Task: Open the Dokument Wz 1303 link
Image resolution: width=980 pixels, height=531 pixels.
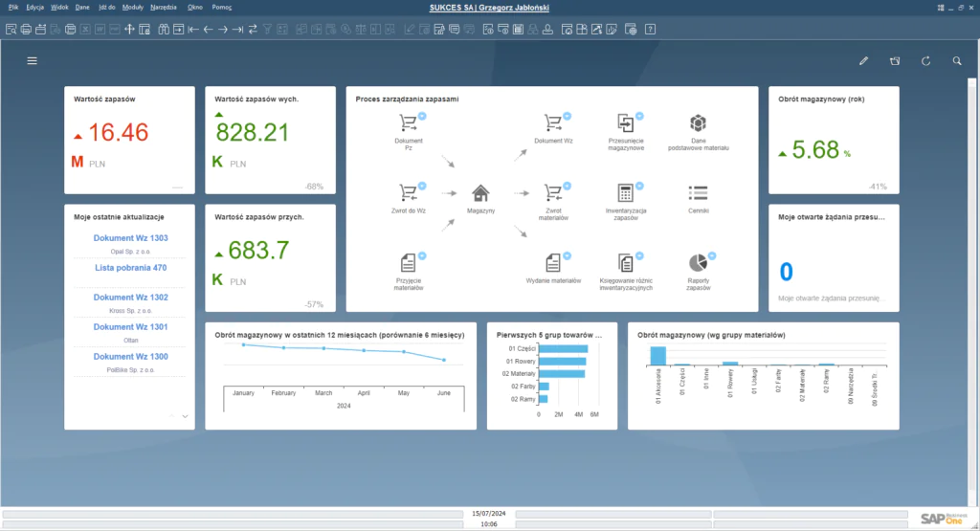Action: click(x=130, y=238)
